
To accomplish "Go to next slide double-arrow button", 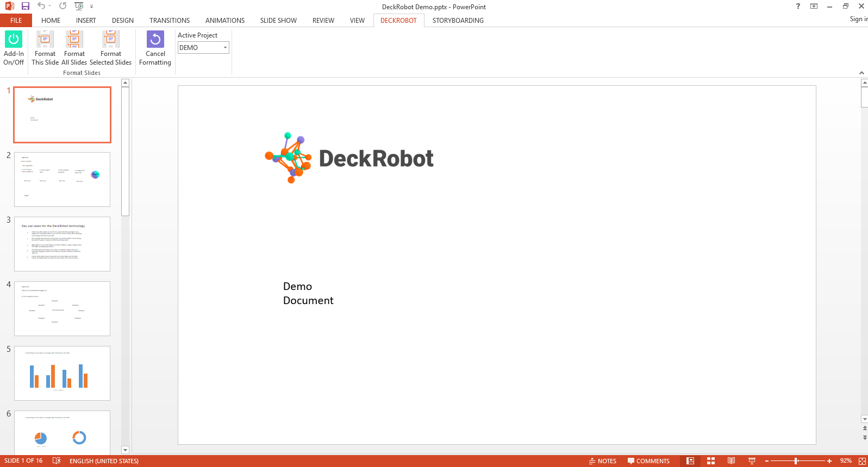I will coord(865,437).
